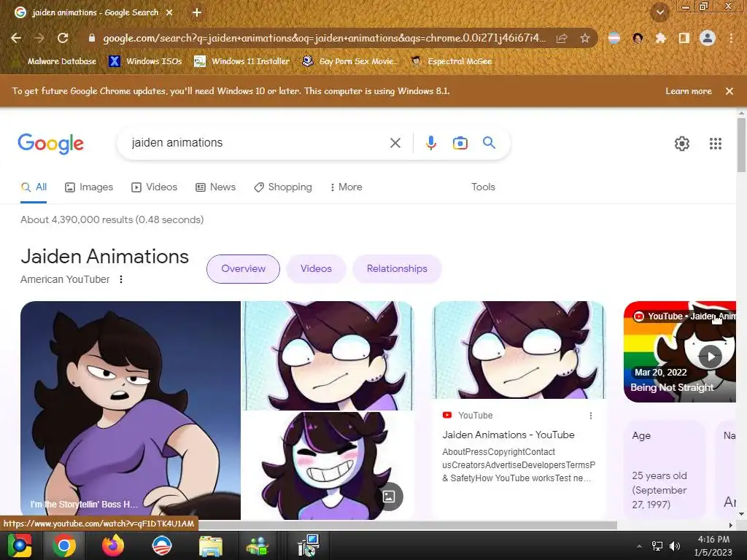The image size is (747, 560).
Task: Go to the Google logo homepage
Action: 51,144
